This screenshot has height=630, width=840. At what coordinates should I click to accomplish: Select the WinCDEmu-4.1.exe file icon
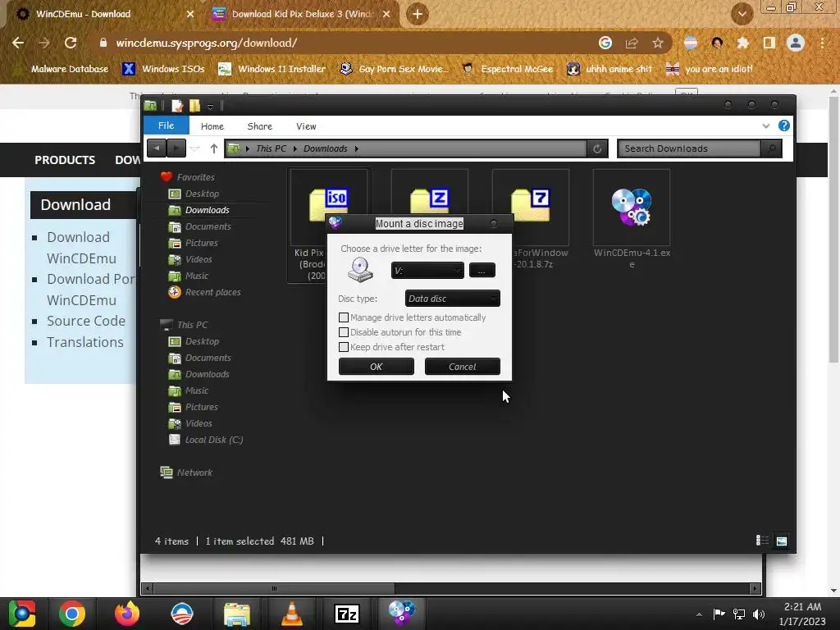pyautogui.click(x=631, y=207)
